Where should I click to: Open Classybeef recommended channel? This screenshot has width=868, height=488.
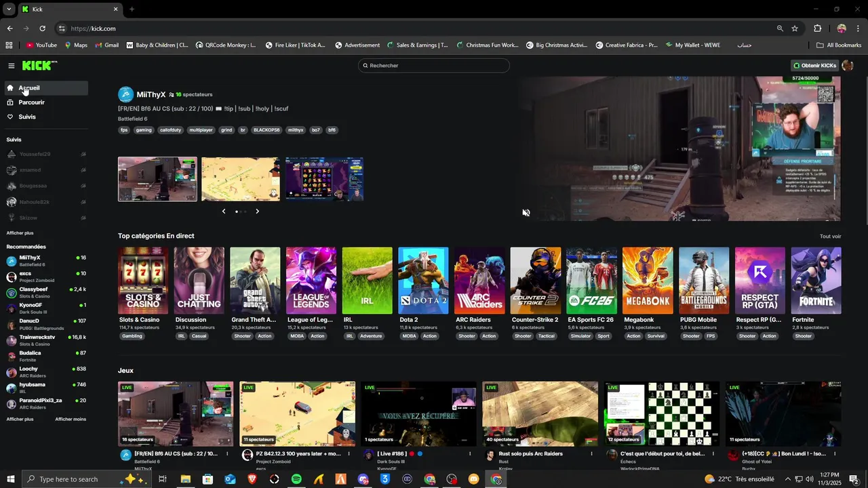(46, 292)
